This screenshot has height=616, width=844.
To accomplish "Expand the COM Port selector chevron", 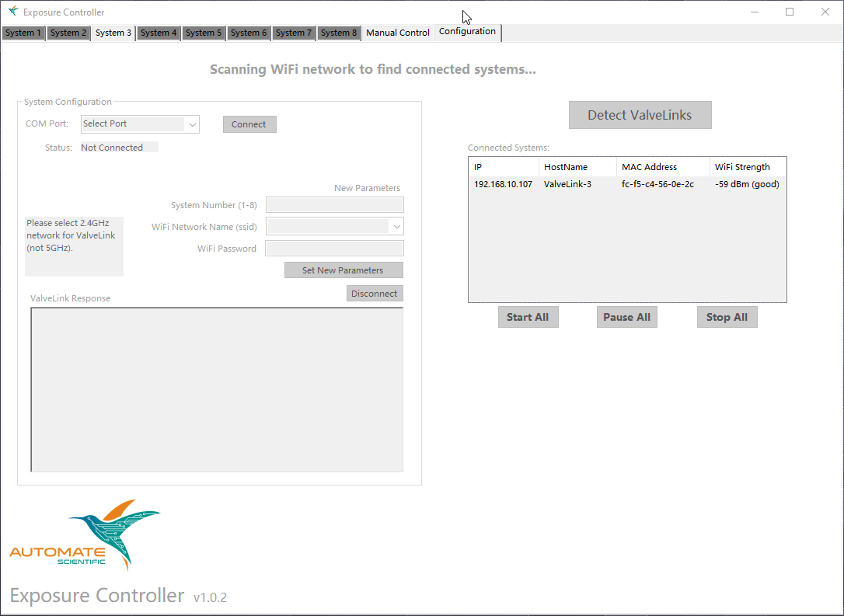I will coord(192,124).
